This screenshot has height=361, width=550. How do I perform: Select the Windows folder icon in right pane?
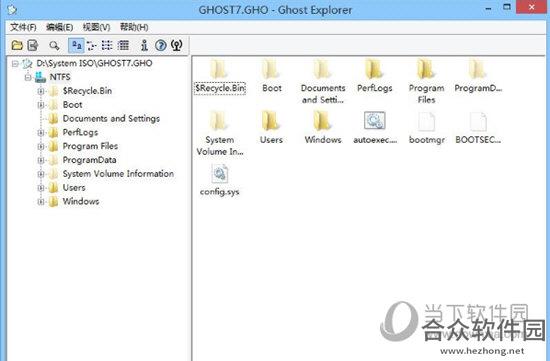pyautogui.click(x=323, y=121)
